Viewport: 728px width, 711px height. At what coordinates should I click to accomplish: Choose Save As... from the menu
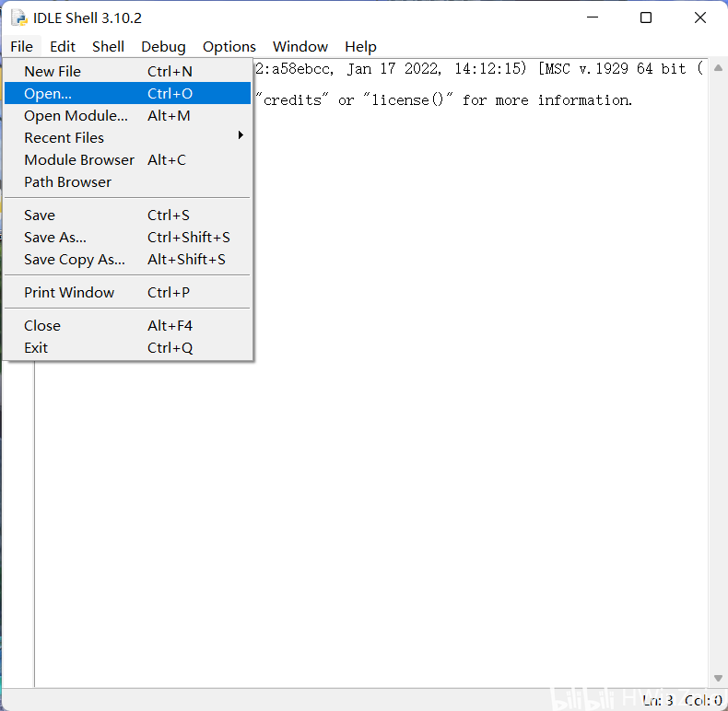coord(128,238)
